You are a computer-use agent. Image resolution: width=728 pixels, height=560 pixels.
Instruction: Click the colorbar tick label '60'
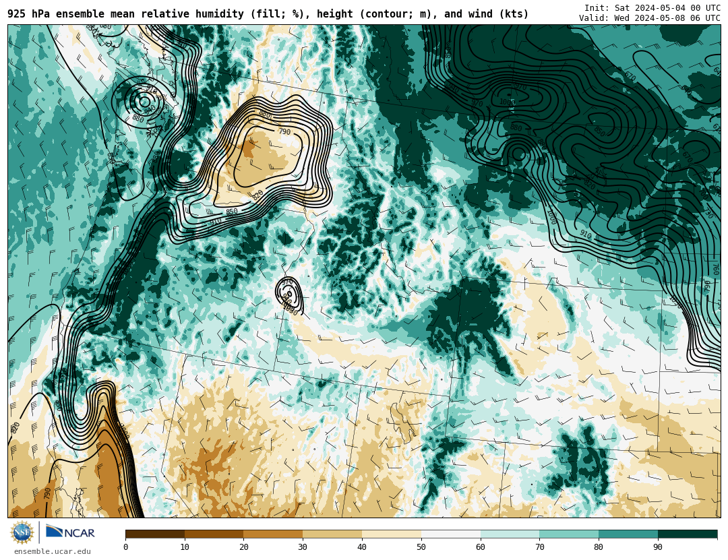click(481, 547)
